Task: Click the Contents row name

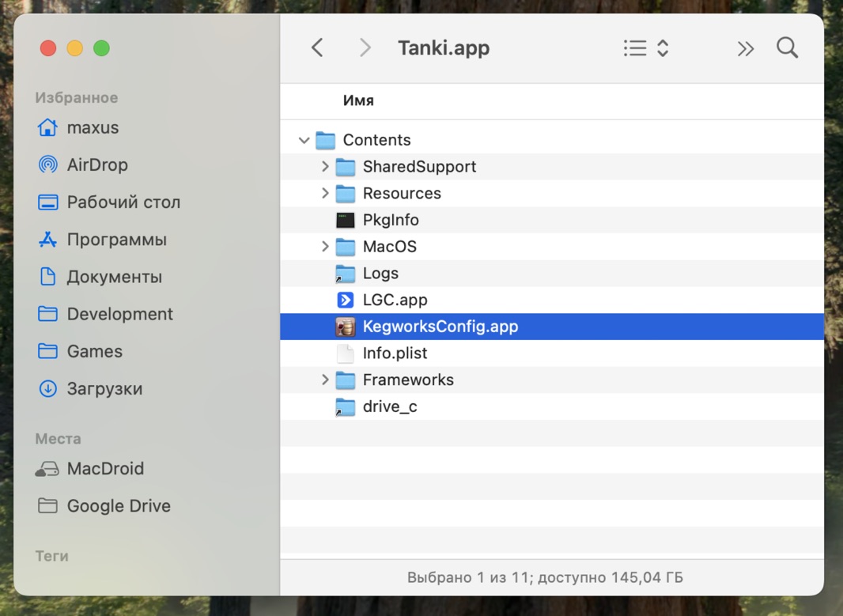Action: (x=376, y=140)
